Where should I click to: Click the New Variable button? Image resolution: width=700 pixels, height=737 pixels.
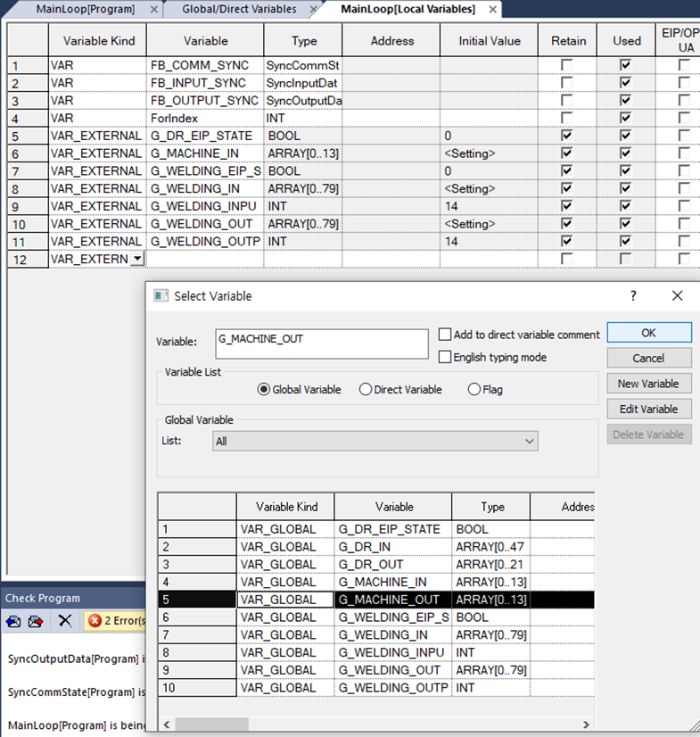(x=648, y=384)
